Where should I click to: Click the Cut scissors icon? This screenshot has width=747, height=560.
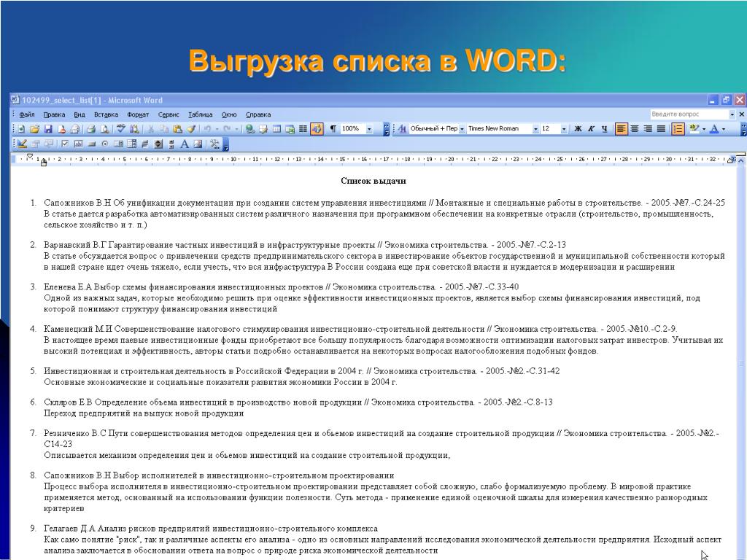click(x=150, y=129)
